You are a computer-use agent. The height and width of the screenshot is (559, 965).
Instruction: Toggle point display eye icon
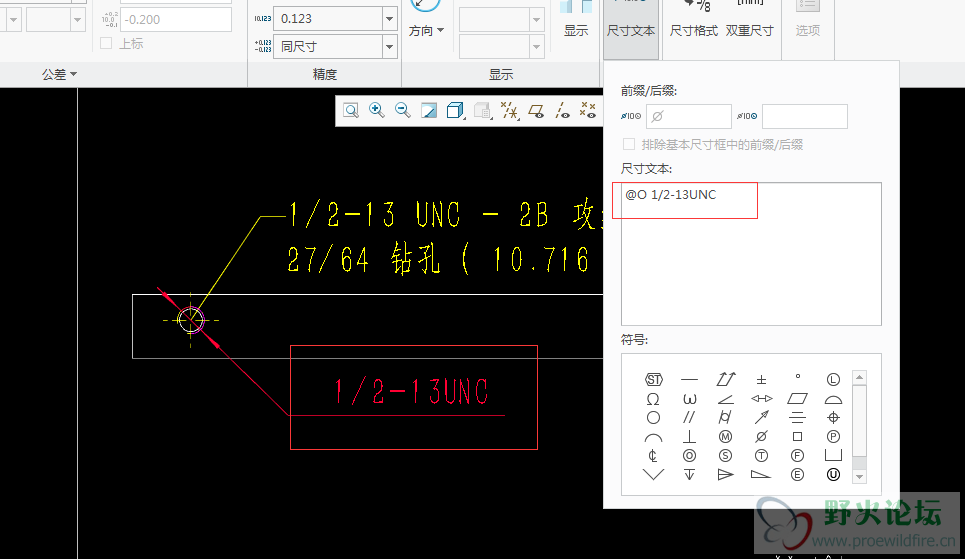coord(588,111)
